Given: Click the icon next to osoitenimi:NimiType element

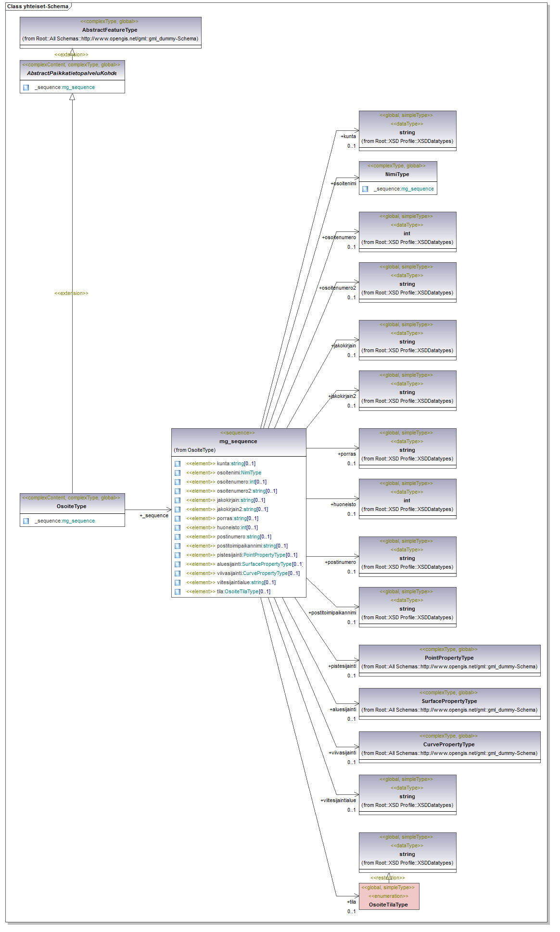Looking at the screenshot, I should (x=178, y=473).
